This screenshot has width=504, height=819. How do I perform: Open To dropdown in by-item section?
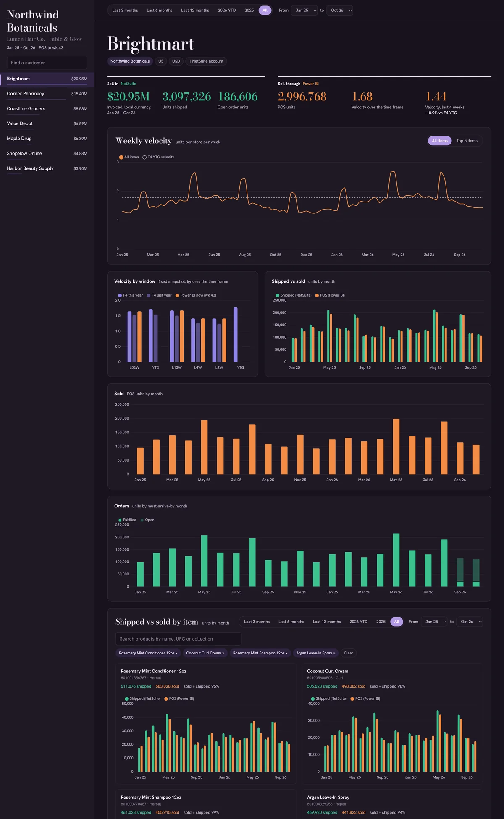470,622
